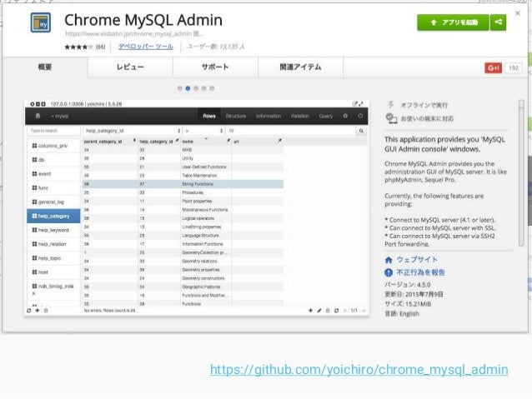
Task: Click the Rows tab in the screenshot
Action: coord(209,116)
